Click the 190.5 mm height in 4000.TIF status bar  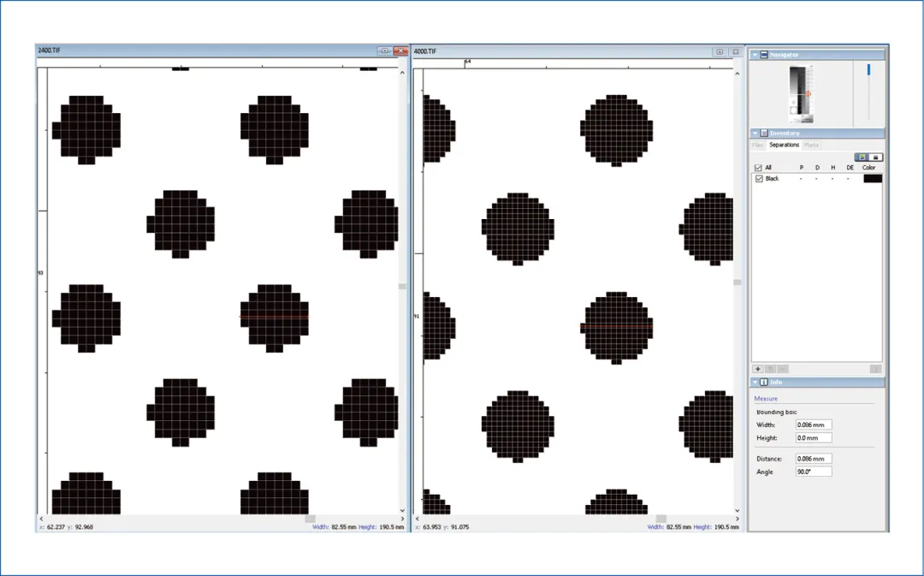(726, 527)
